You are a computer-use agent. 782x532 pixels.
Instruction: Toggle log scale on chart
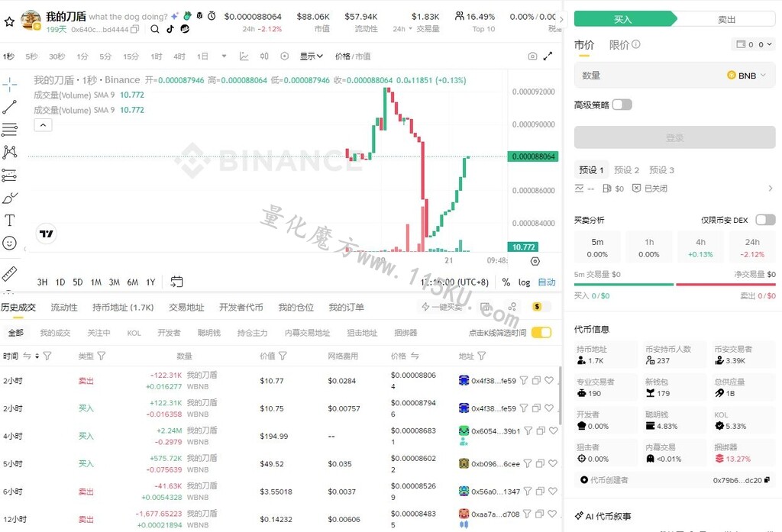tap(524, 282)
